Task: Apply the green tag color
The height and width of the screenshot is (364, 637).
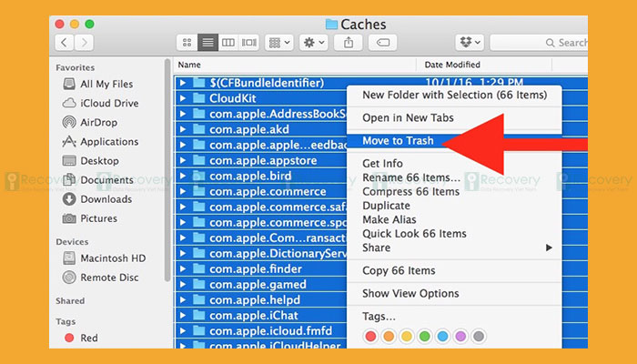Action: click(425, 337)
